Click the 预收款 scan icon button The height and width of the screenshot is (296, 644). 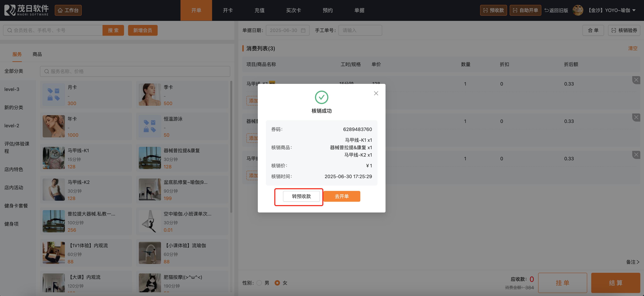click(x=493, y=10)
